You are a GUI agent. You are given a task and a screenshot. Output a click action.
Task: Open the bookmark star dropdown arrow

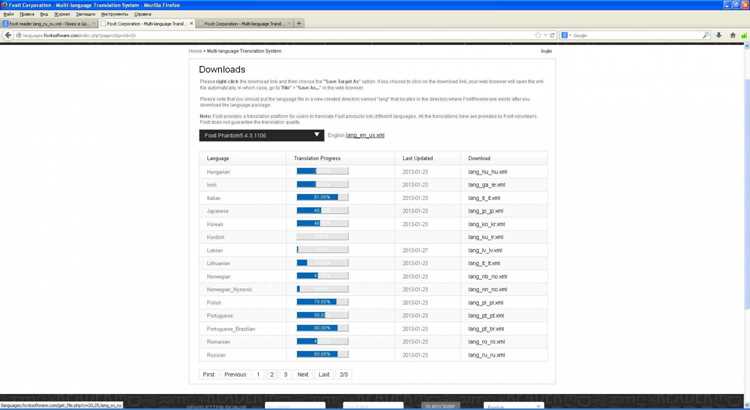tap(545, 35)
